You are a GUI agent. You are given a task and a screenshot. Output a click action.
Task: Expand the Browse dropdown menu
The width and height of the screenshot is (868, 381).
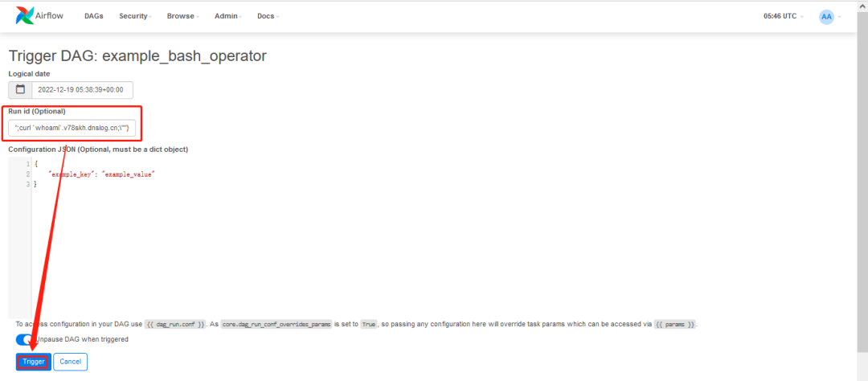[182, 16]
